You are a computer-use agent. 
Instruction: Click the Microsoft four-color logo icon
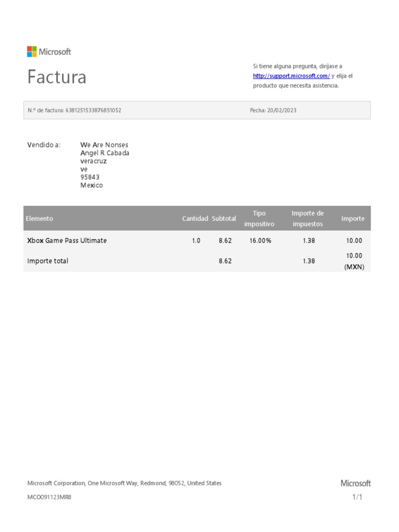tap(32, 51)
